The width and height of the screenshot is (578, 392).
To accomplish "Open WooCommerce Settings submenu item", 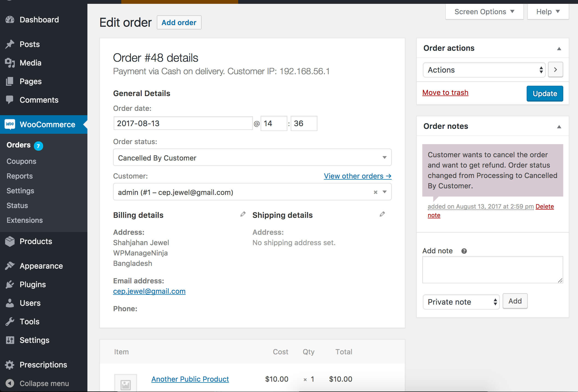I will pos(20,191).
